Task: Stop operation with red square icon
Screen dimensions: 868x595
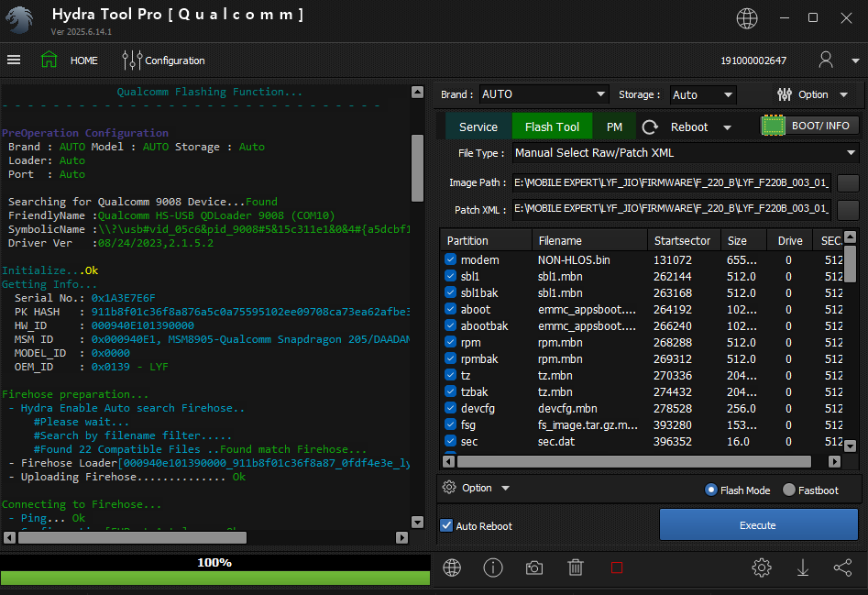Action: point(617,567)
